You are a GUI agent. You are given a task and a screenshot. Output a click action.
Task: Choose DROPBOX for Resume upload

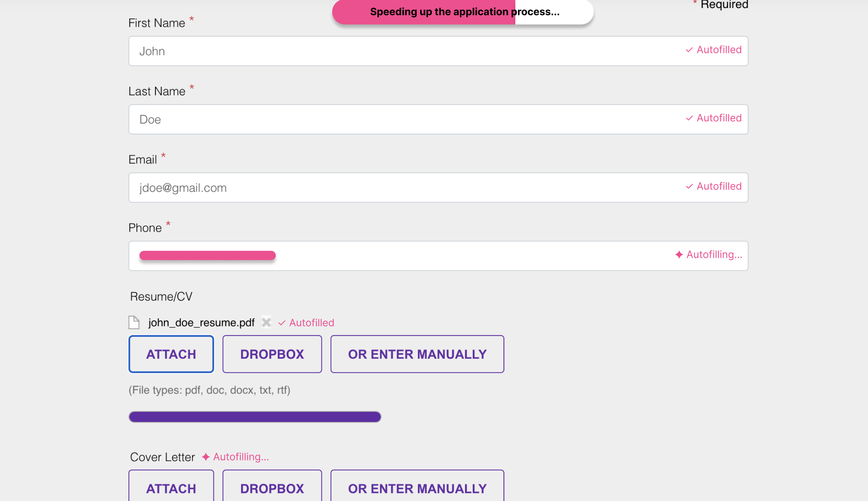[x=272, y=354]
